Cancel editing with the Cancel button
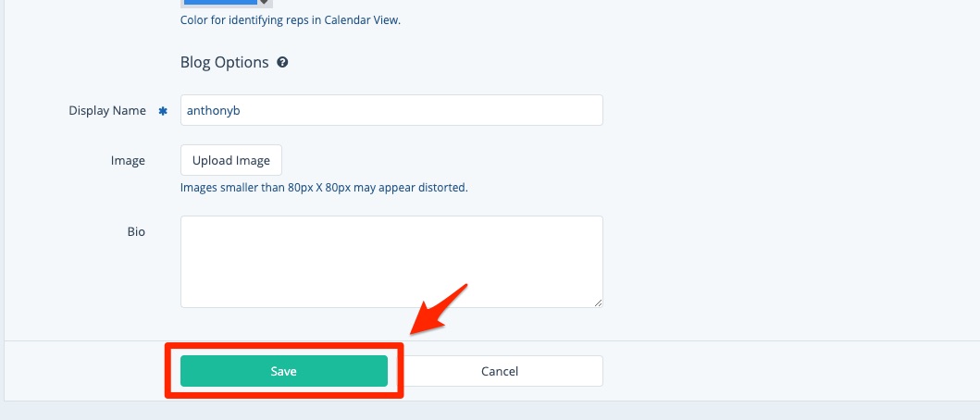Screen dimensions: 980x420 (500, 371)
